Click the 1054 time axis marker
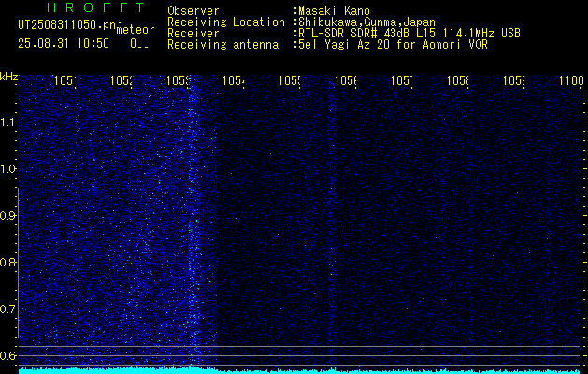The width and height of the screenshot is (588, 374). click(x=233, y=80)
